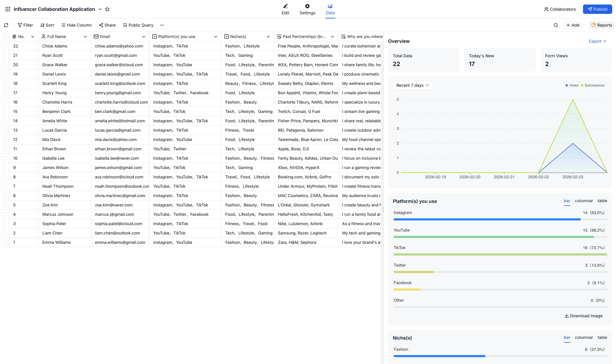
Task: Click the search magnifier icon
Action: [x=556, y=25]
